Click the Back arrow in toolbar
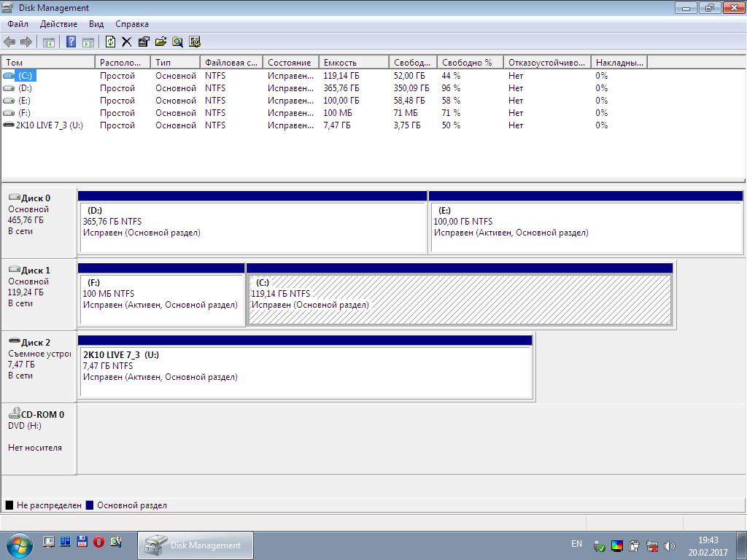 point(9,42)
